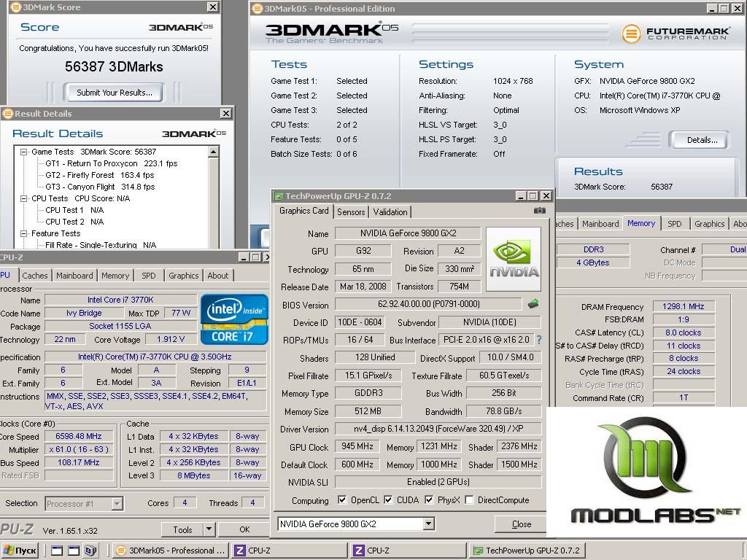Open the Processor #1 selection dropdown

point(117,503)
